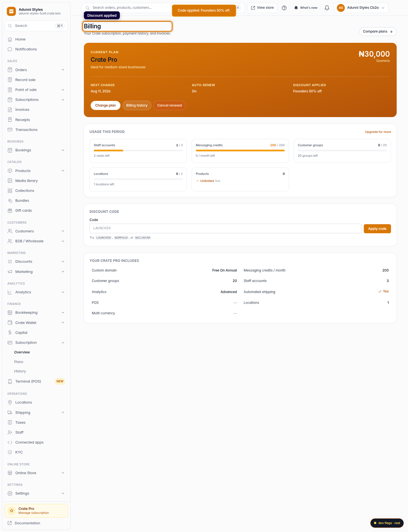Click the NAIJAFAM suggested code chip
This screenshot has height=532, width=408.
(143, 238)
